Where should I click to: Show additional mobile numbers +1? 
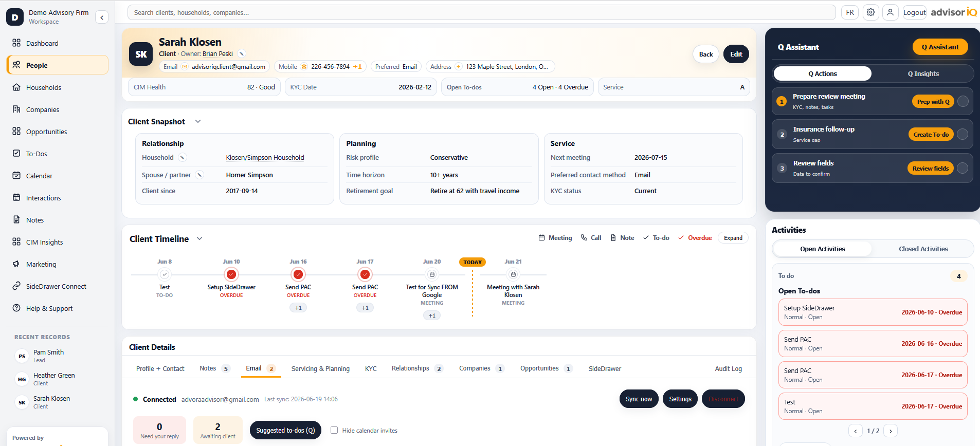[357, 67]
